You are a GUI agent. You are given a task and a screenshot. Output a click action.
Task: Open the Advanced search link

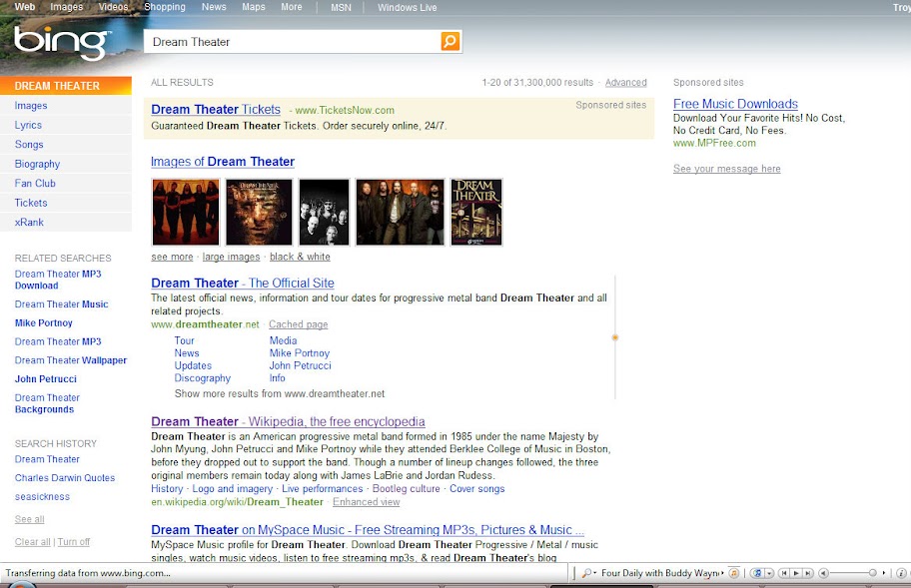[x=625, y=83]
